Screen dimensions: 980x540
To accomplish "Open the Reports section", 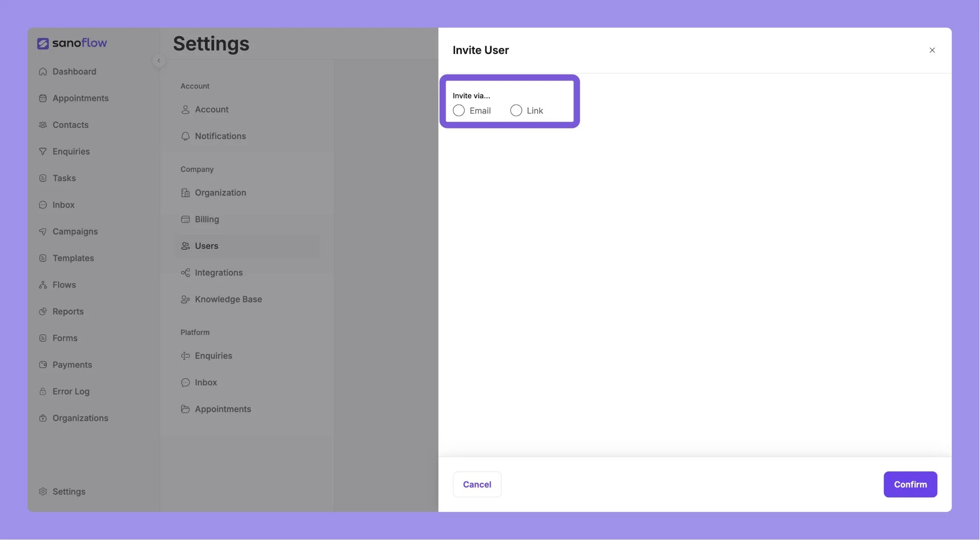I will (x=68, y=311).
